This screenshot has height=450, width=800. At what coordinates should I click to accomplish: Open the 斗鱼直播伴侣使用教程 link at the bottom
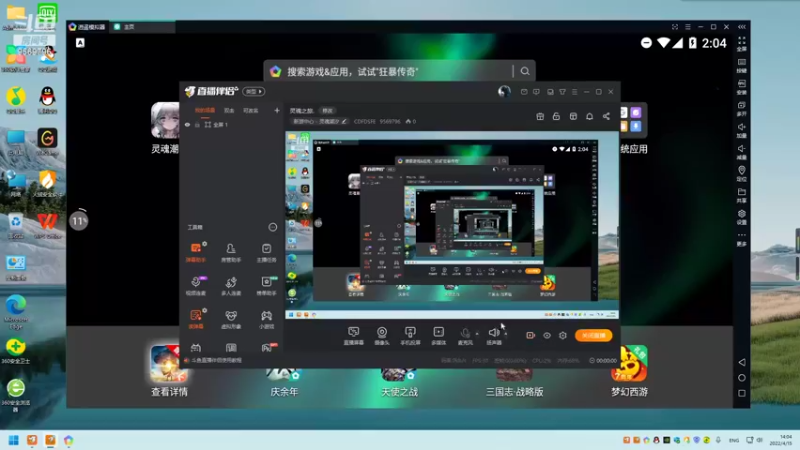point(216,360)
